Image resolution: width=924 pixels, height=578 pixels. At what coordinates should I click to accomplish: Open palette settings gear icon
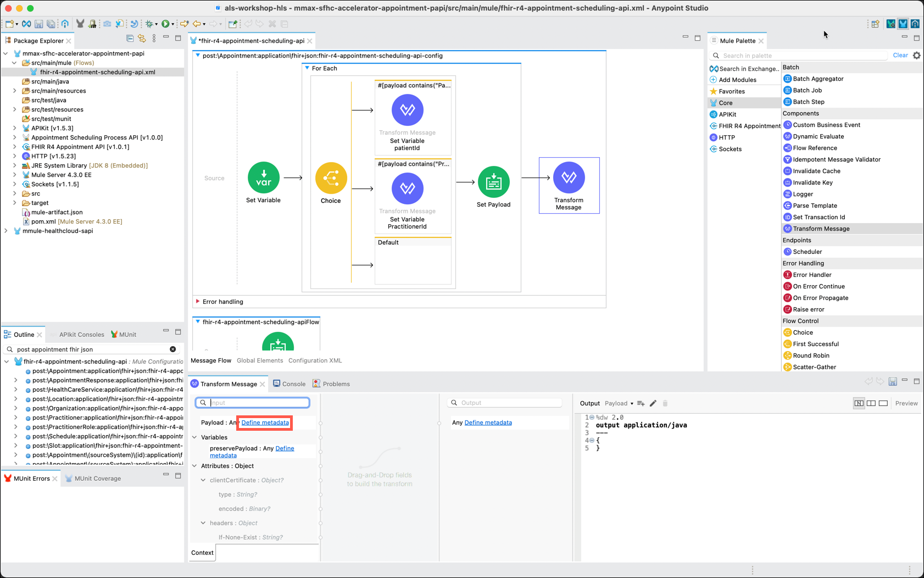tap(916, 55)
